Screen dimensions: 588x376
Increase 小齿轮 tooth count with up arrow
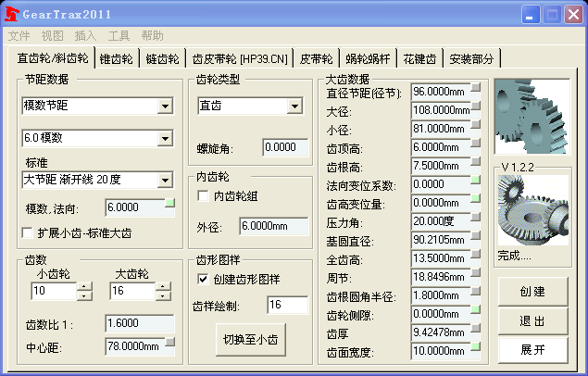84,287
